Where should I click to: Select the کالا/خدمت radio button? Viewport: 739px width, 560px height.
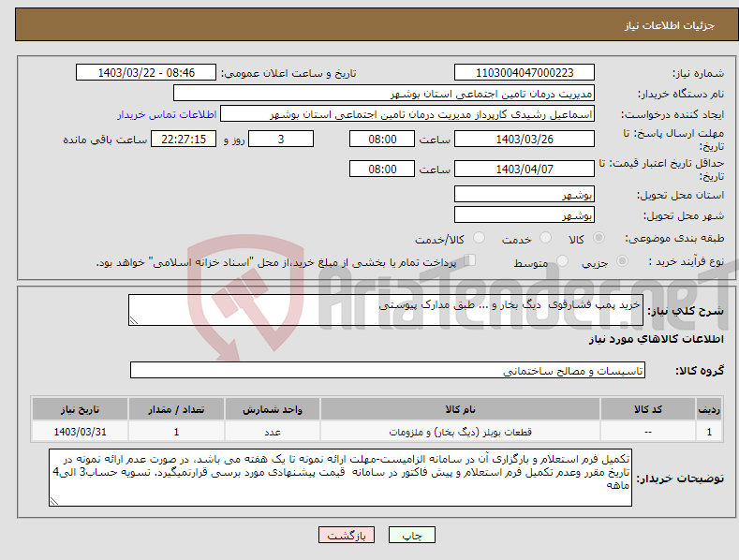(479, 238)
